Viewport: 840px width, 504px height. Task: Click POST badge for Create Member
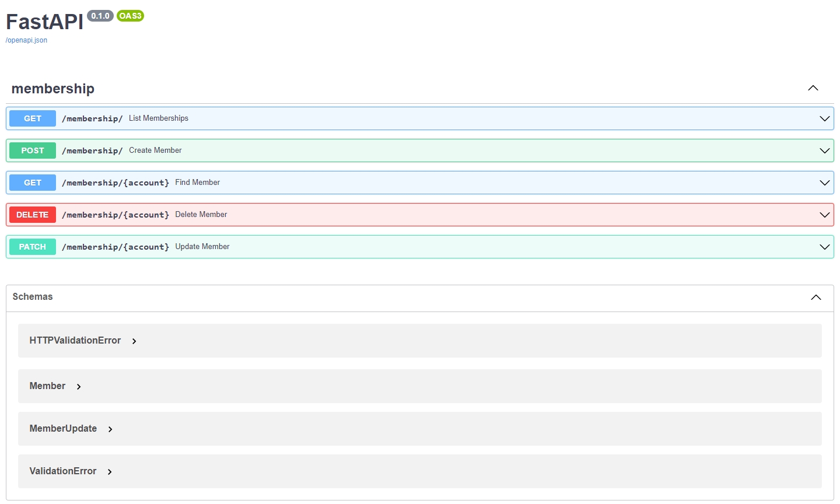point(33,150)
